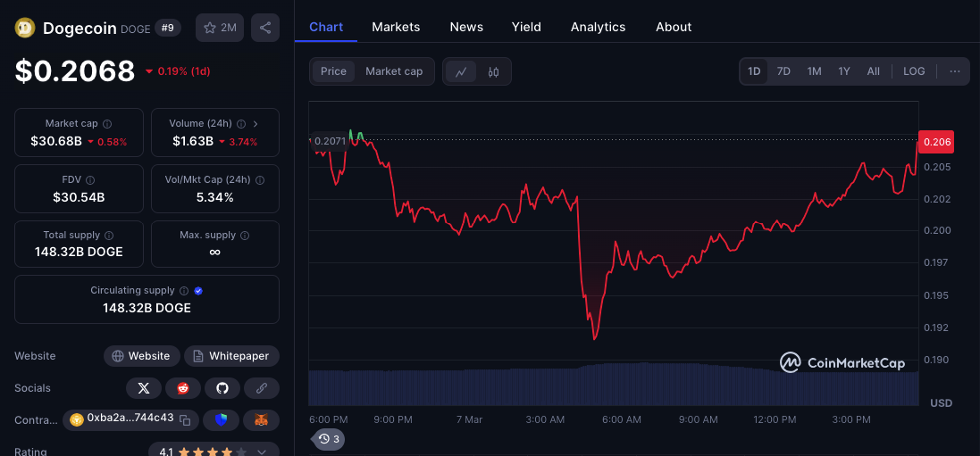Click the $30.68B market cap value
980x456 pixels.
pyautogui.click(x=56, y=142)
